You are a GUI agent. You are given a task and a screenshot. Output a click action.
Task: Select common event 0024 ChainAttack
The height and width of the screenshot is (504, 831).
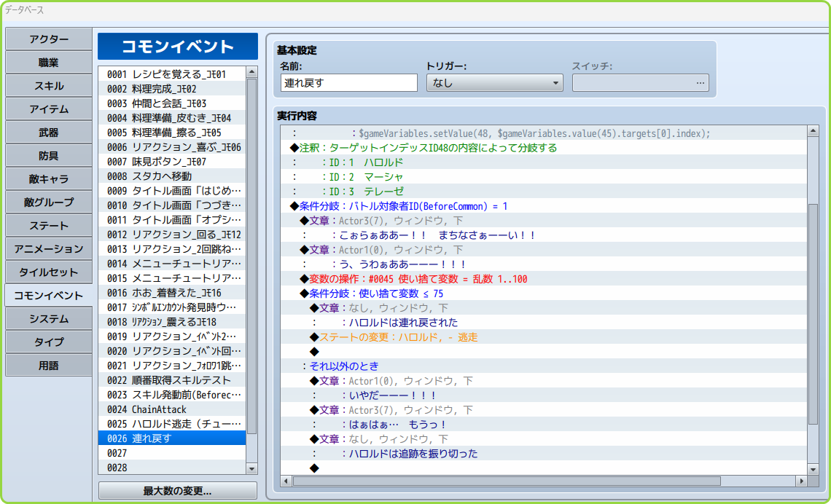[172, 409]
